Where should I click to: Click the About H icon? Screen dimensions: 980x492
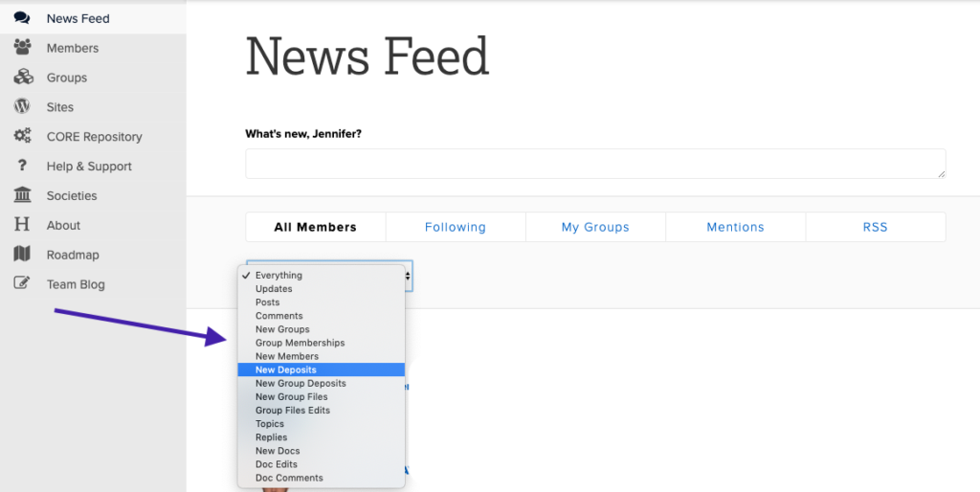[22, 224]
